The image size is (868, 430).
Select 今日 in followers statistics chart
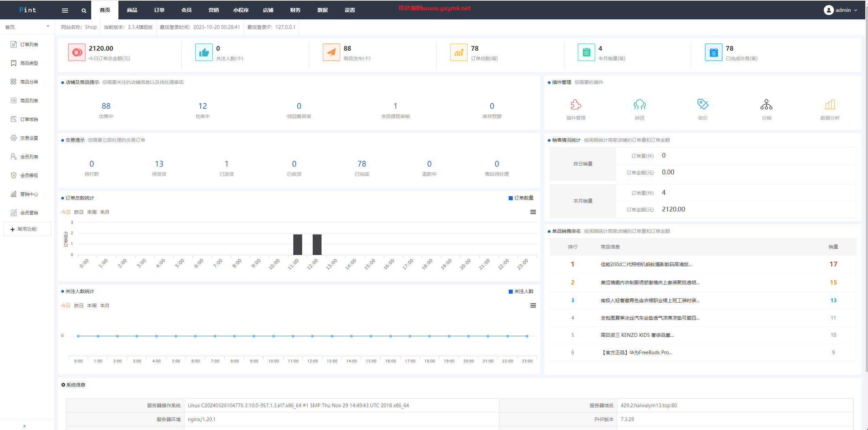coord(66,306)
